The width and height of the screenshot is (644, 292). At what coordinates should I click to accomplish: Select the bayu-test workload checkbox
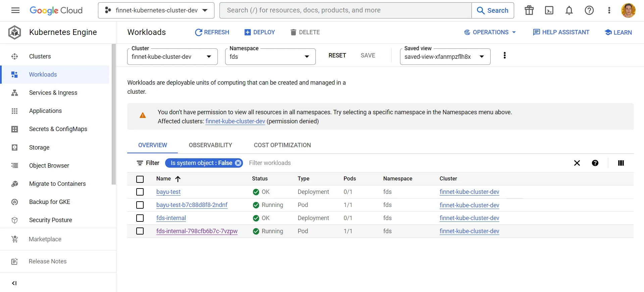140,192
